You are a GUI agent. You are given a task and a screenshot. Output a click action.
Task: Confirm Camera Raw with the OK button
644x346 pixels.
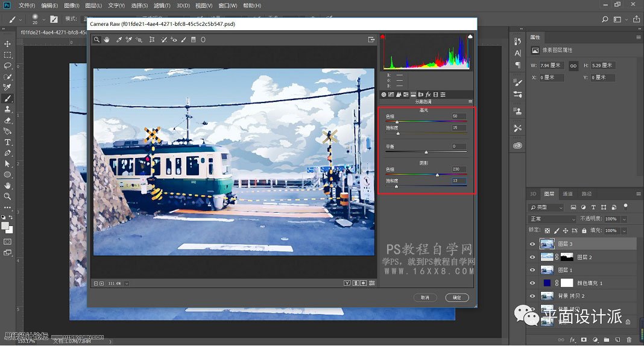coord(456,298)
